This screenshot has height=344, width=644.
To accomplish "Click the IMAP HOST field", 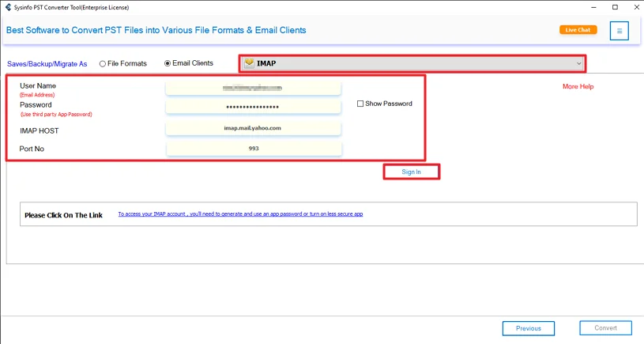I will click(x=253, y=128).
